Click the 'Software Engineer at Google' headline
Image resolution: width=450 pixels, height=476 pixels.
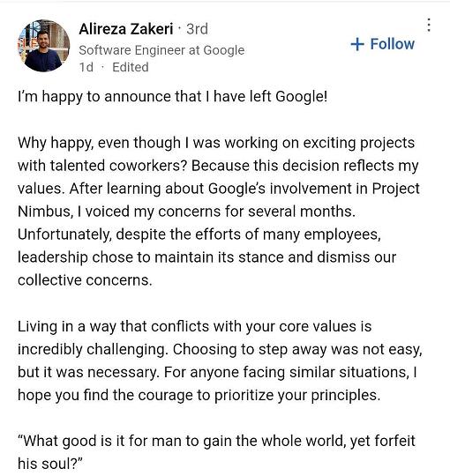coord(161,50)
